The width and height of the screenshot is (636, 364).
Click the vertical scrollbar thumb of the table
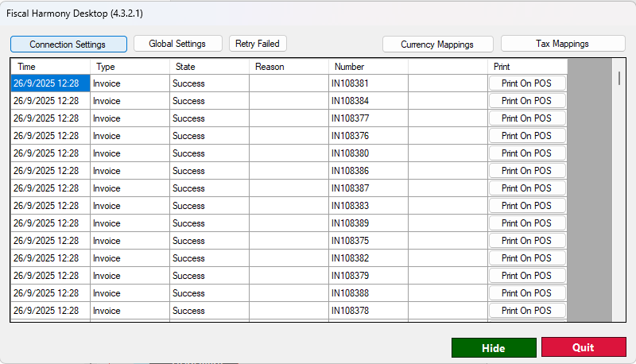(619, 78)
